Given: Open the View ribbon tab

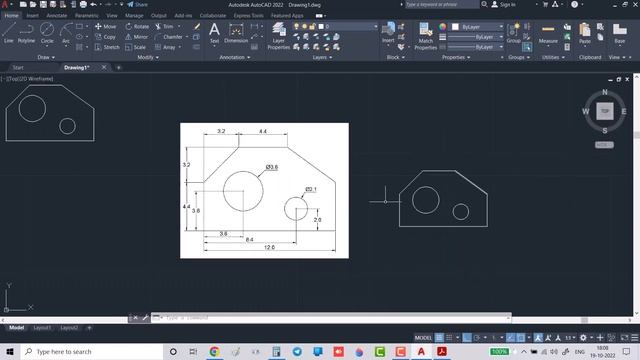Looking at the screenshot, I should coord(112,16).
